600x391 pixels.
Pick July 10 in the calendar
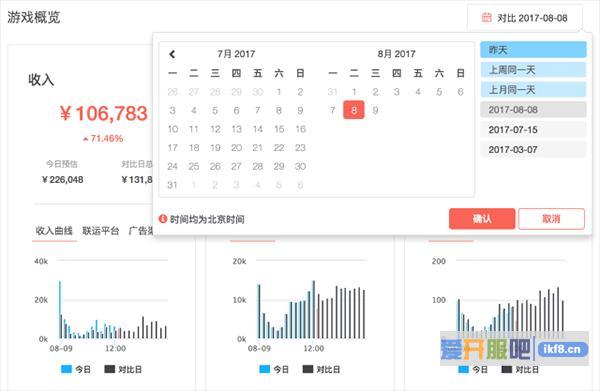click(173, 129)
